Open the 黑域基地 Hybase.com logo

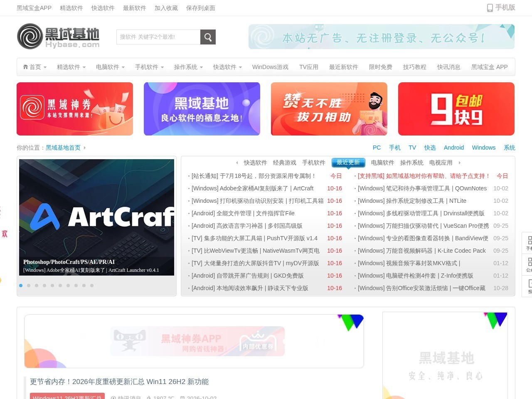coord(58,36)
